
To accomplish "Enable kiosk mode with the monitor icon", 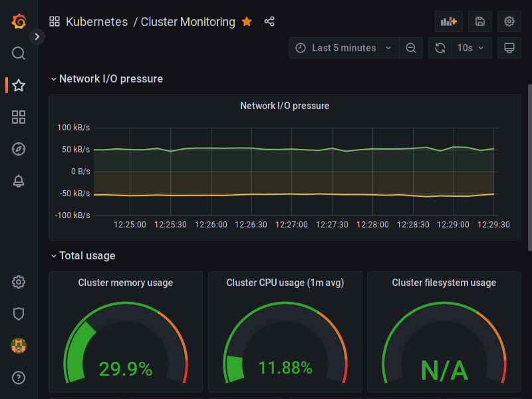I will tap(509, 47).
